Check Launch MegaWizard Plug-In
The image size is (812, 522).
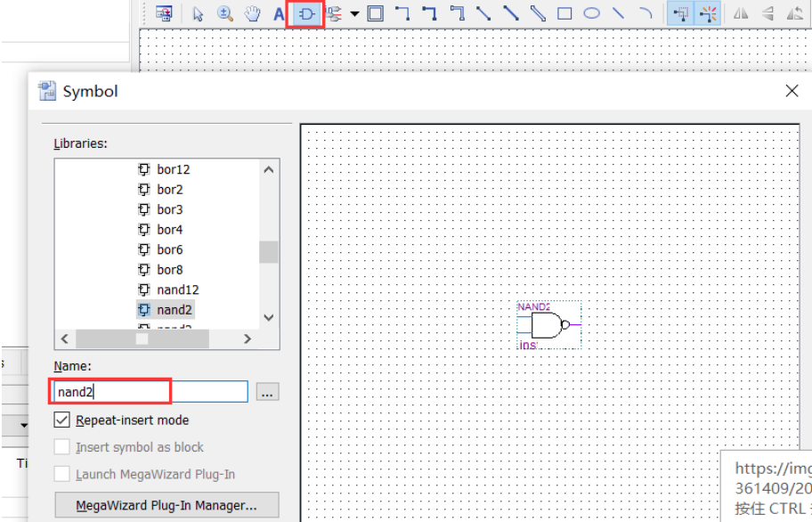(x=61, y=474)
